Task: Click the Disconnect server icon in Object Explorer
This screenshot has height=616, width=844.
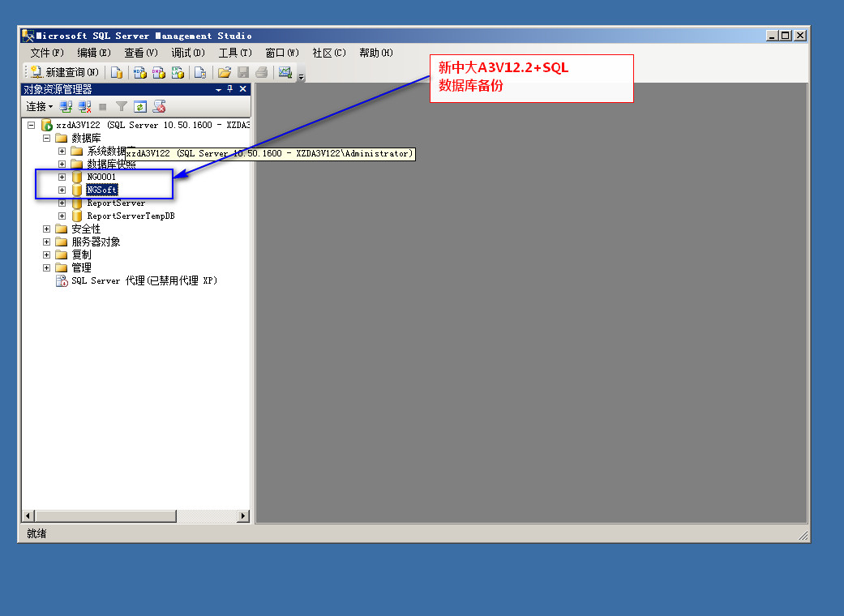Action: pos(84,106)
